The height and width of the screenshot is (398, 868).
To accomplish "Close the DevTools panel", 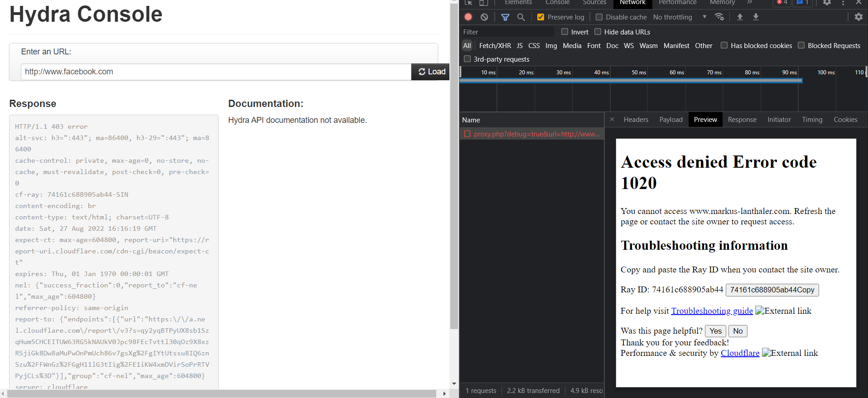I will click(x=858, y=2).
